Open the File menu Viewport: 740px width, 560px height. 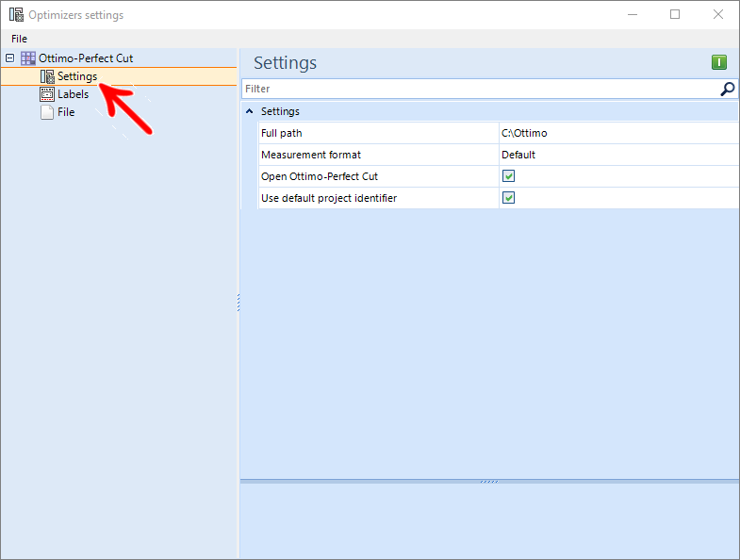point(20,39)
